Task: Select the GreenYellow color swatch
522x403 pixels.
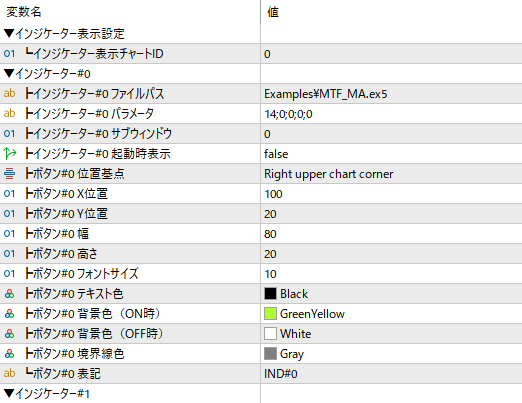Action: (x=270, y=314)
